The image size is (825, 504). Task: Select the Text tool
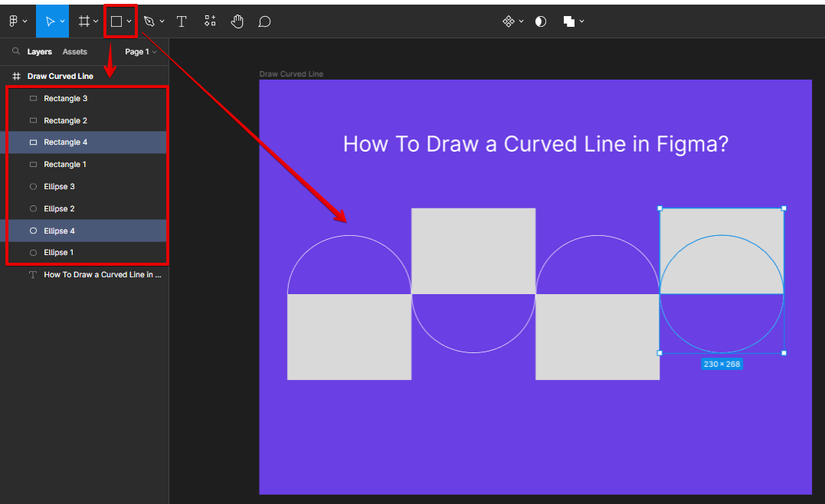pyautogui.click(x=182, y=21)
